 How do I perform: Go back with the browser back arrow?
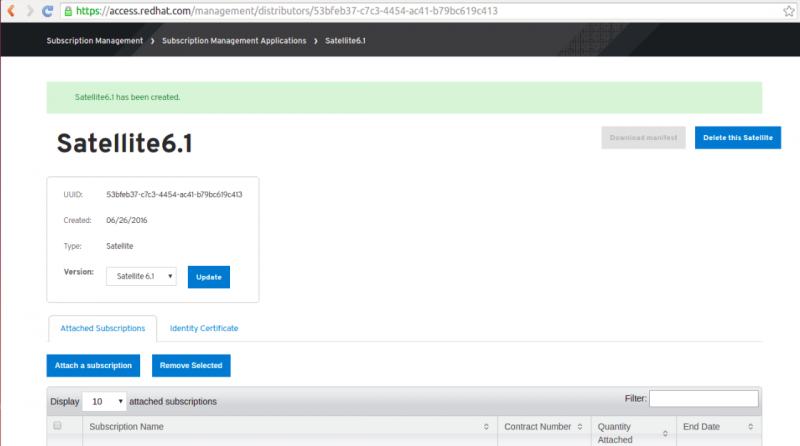11,11
